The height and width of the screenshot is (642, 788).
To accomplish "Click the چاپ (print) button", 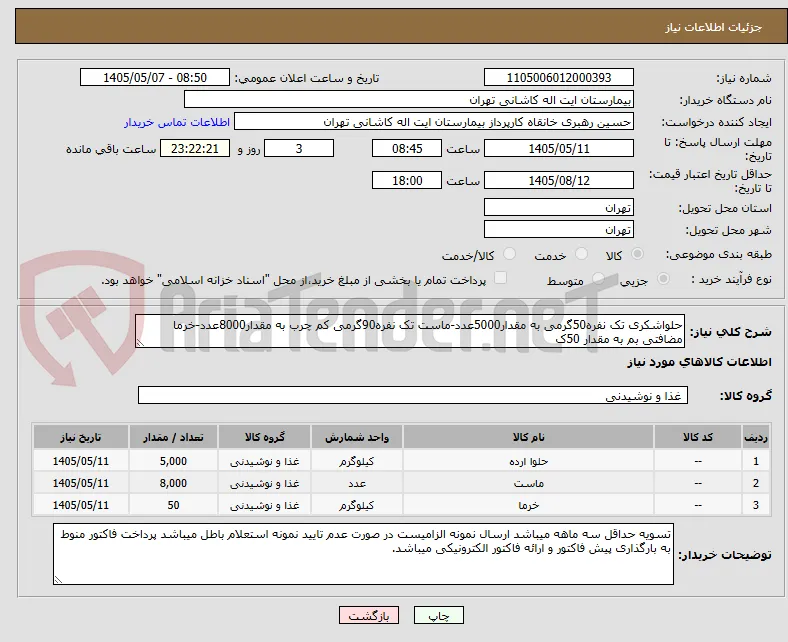I will pos(438,615).
